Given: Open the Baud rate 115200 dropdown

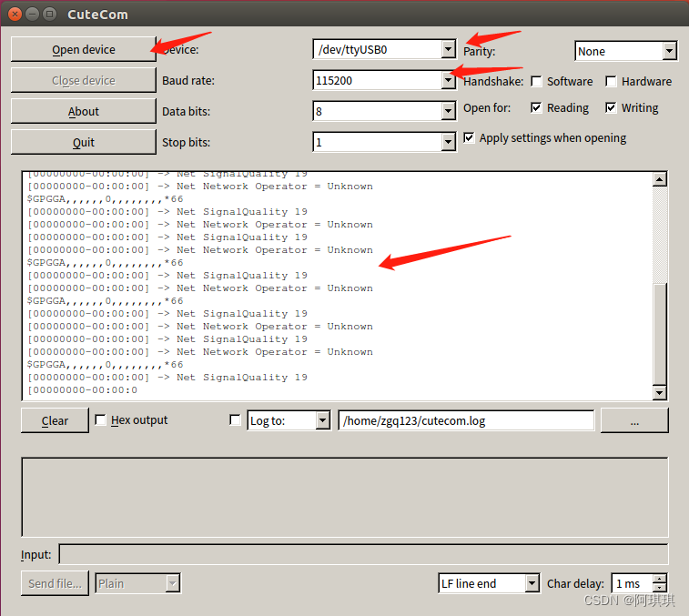Looking at the screenshot, I should [448, 80].
